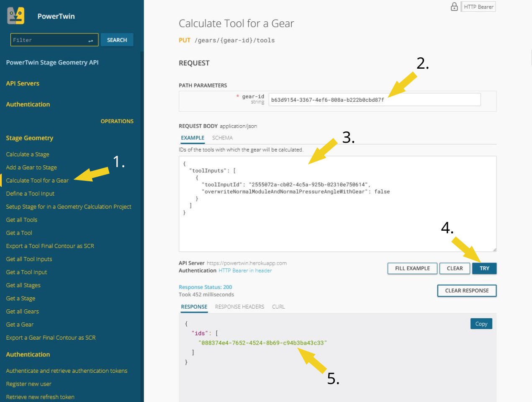Switch to the SCHEMA tab
Screen dimensions: 532x402
[222, 138]
